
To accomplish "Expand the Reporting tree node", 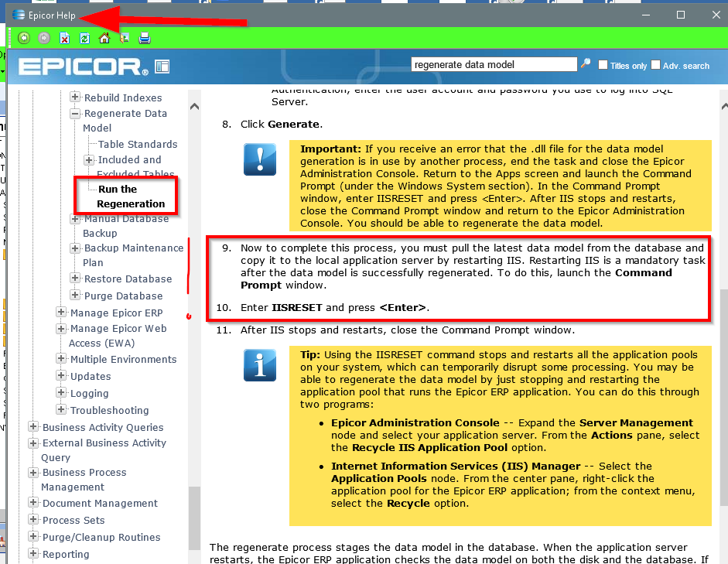I will (33, 553).
